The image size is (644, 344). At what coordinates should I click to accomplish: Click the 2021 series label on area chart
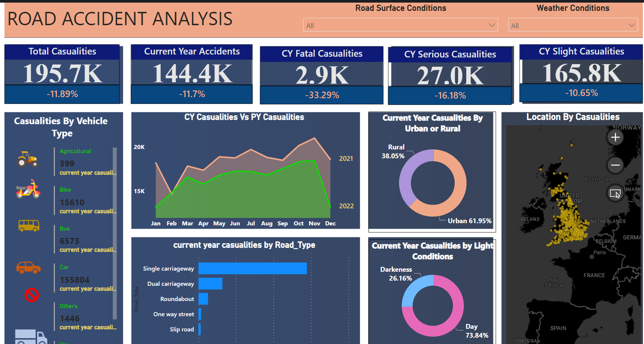pyautogui.click(x=346, y=159)
